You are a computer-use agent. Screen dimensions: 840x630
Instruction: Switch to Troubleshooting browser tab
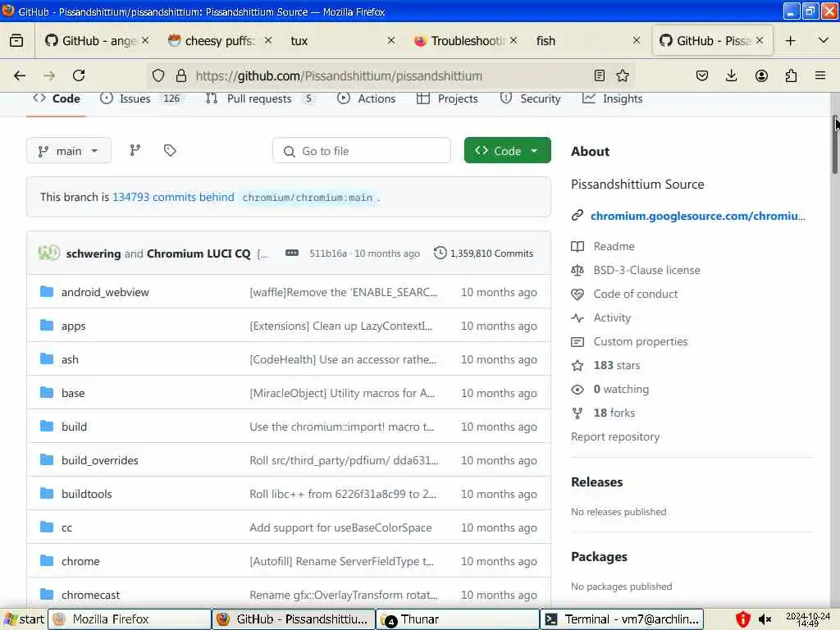[x=466, y=41]
